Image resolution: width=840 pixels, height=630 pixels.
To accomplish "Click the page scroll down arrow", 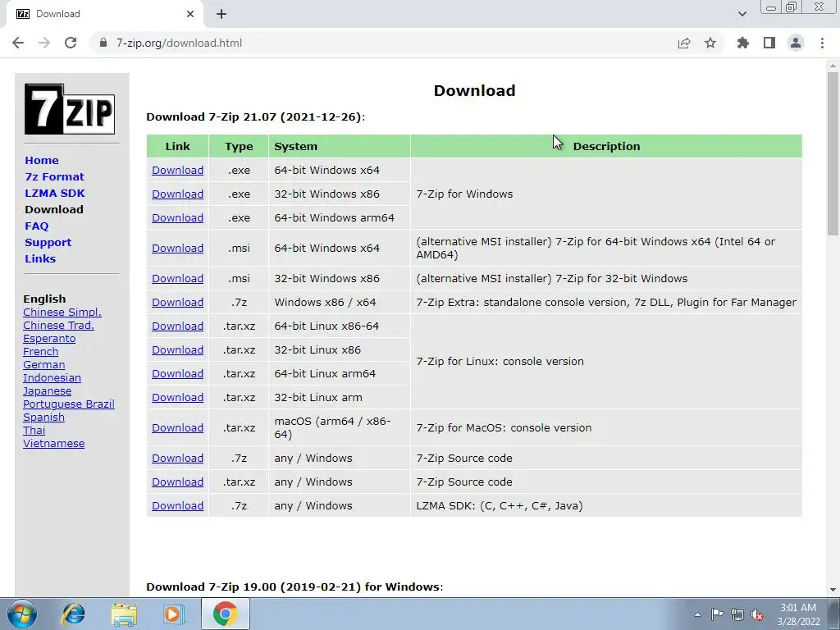I will tap(833, 591).
